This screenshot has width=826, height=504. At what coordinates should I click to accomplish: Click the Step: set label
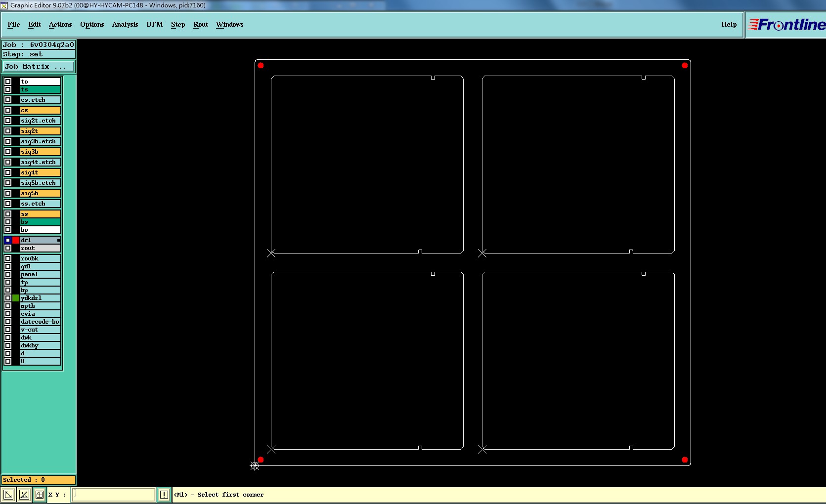click(39, 54)
